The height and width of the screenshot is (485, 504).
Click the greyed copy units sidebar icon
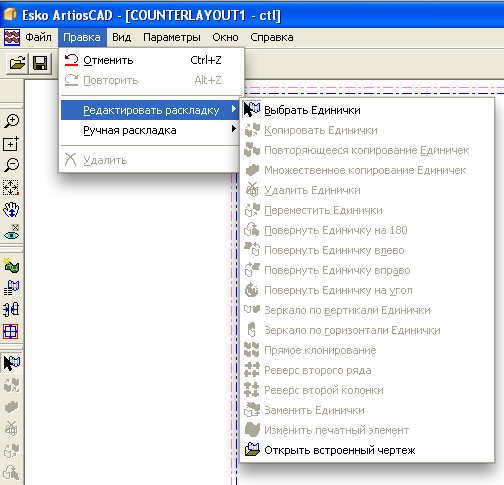pyautogui.click(x=11, y=386)
